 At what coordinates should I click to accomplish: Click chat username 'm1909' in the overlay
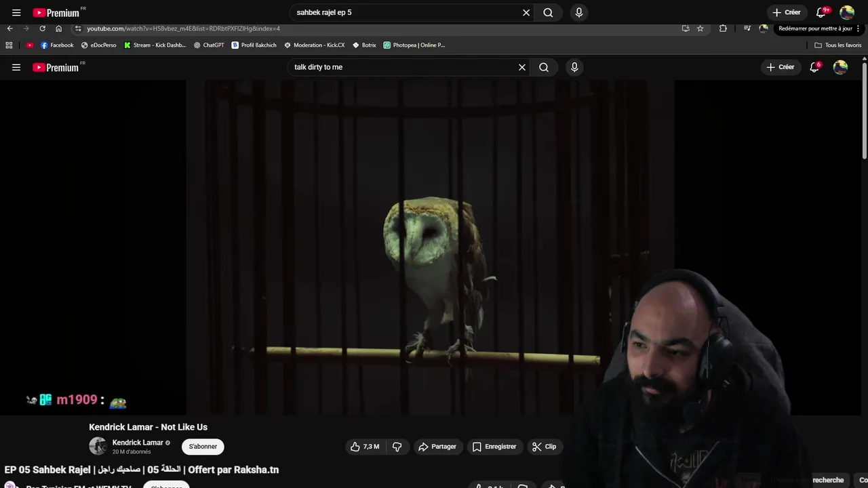click(77, 400)
